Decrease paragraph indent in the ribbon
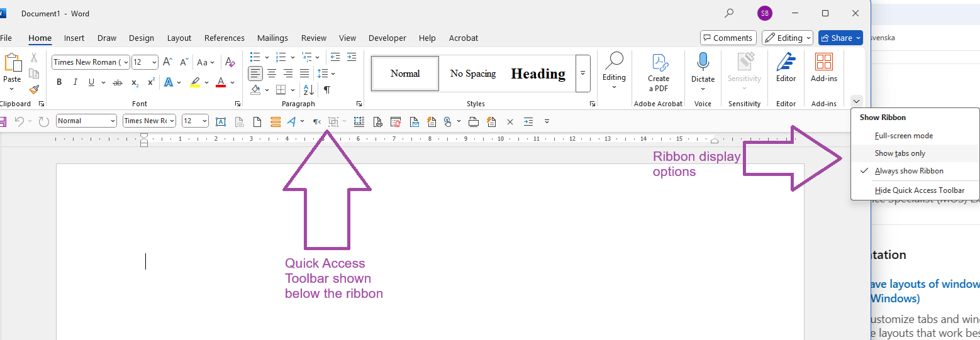 point(335,57)
